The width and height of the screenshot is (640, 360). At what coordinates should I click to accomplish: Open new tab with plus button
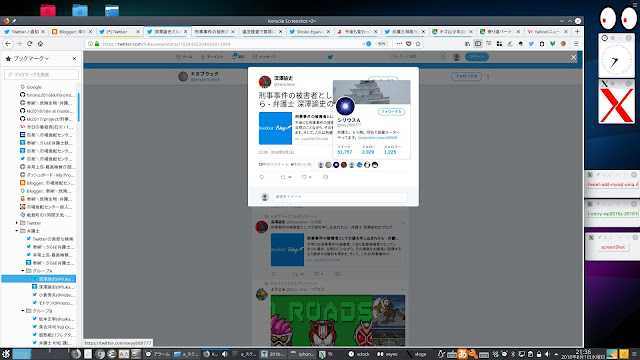pyautogui.click(x=577, y=31)
